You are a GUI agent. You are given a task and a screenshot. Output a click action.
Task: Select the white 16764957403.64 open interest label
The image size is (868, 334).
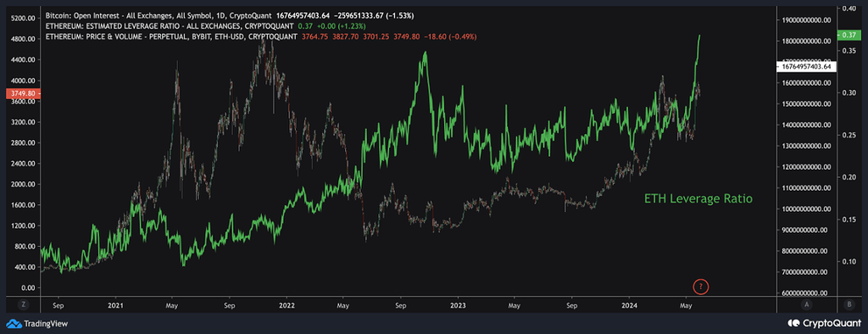pyautogui.click(x=806, y=66)
